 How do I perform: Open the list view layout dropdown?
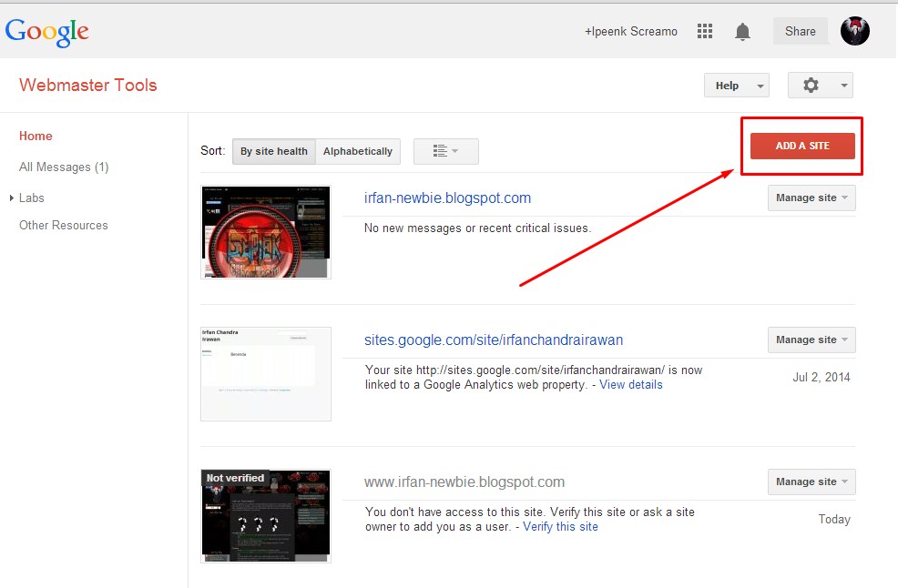[445, 151]
